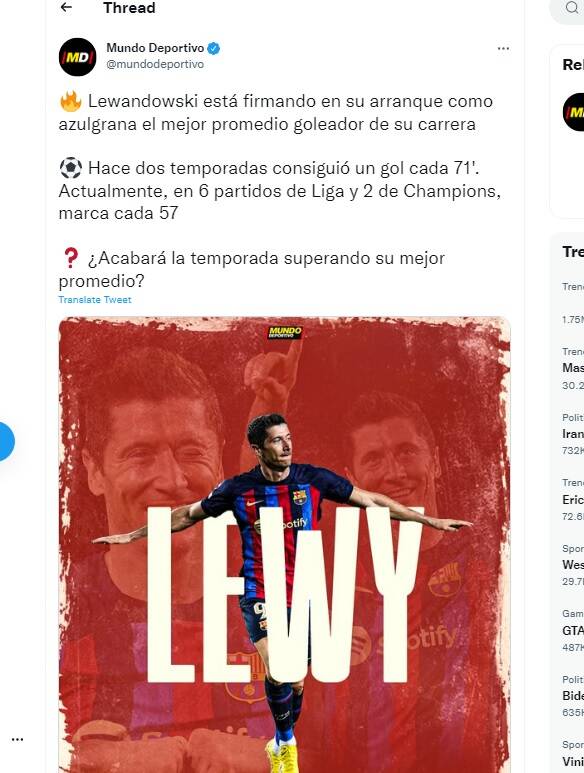Viewport: 584px width, 773px height.
Task: Open the trending topic starting with GTA
Action: click(x=573, y=631)
